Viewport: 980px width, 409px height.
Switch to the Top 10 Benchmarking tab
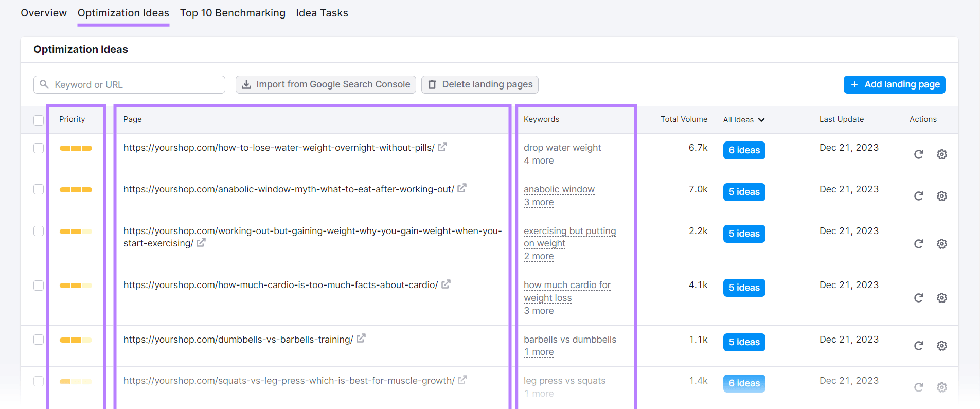[233, 13]
